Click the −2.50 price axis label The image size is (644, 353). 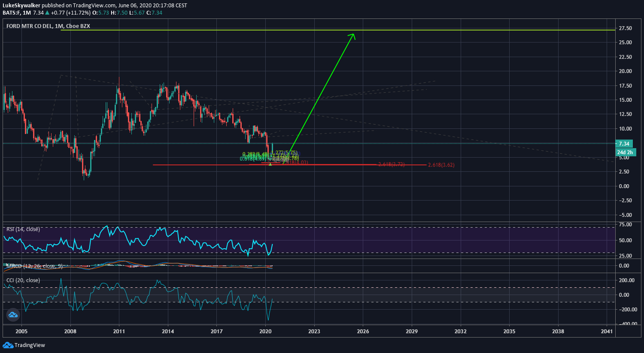[x=626, y=201]
